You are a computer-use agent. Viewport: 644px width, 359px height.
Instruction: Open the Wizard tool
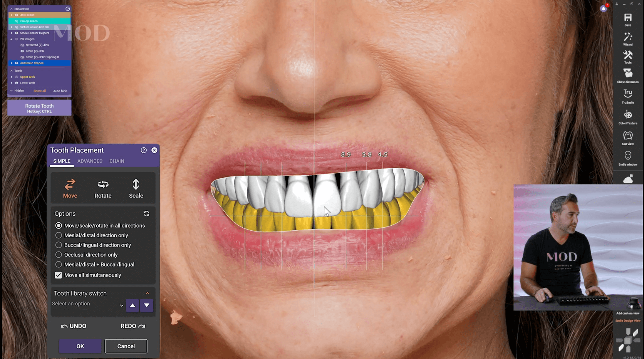628,37
